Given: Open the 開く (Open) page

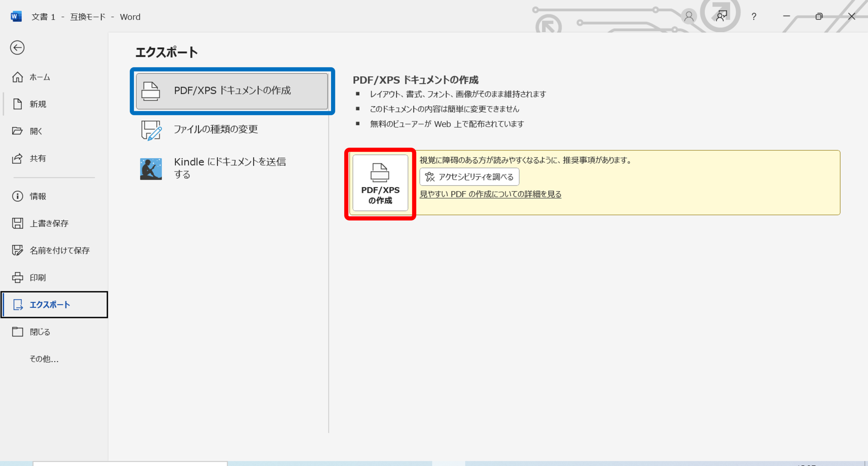Looking at the screenshot, I should pyautogui.click(x=36, y=131).
